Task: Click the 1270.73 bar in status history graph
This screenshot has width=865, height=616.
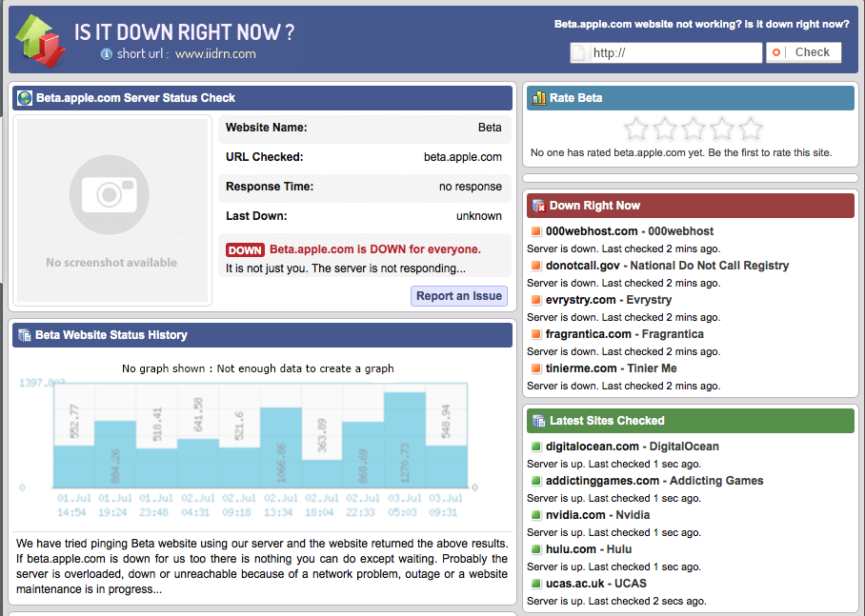Action: 404,440
